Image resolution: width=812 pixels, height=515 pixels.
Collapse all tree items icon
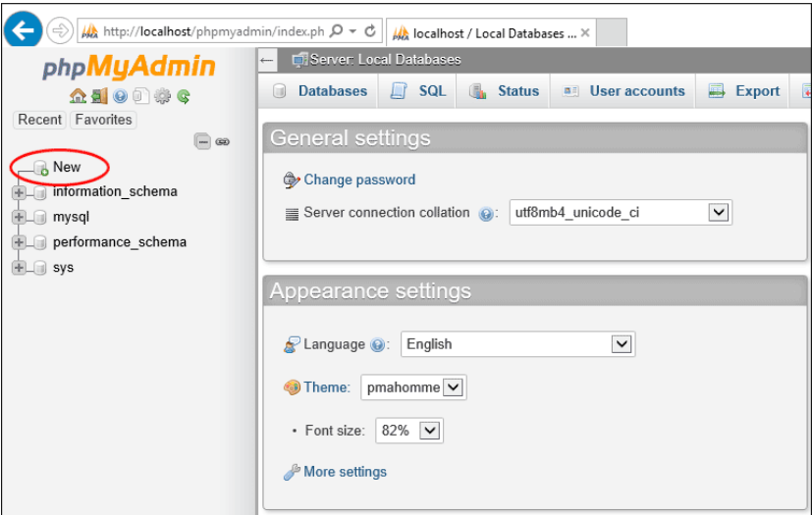pyautogui.click(x=202, y=141)
